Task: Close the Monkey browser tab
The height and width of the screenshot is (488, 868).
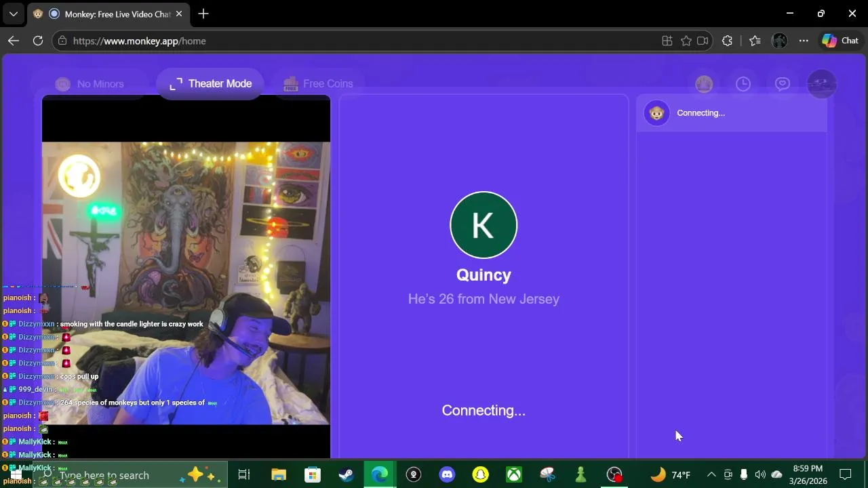Action: (179, 14)
